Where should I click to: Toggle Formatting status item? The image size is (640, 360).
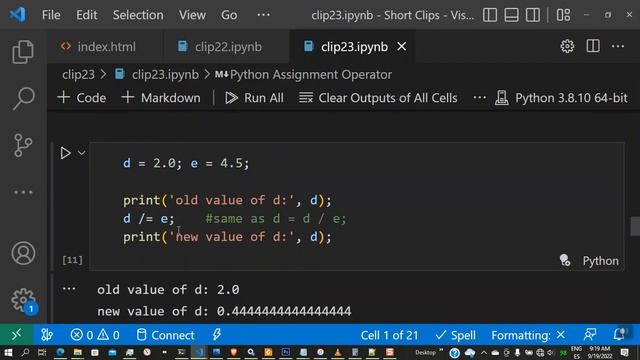[x=528, y=335]
